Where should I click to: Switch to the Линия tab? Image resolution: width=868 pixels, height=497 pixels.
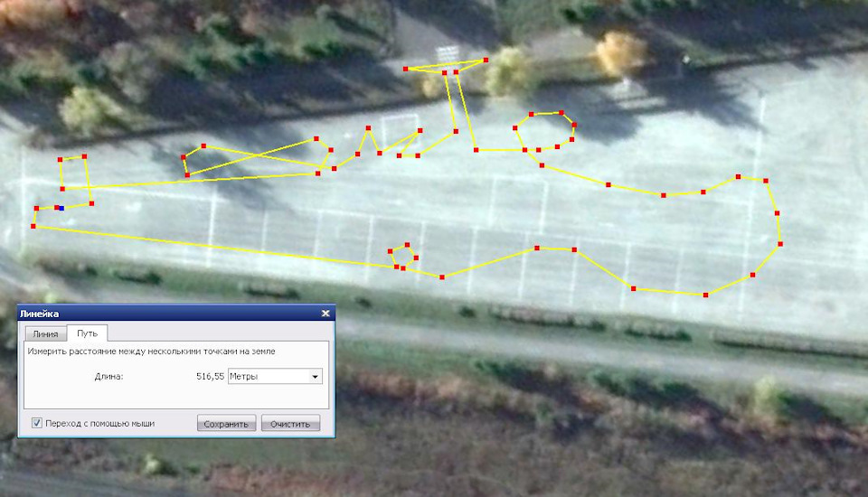pos(45,333)
